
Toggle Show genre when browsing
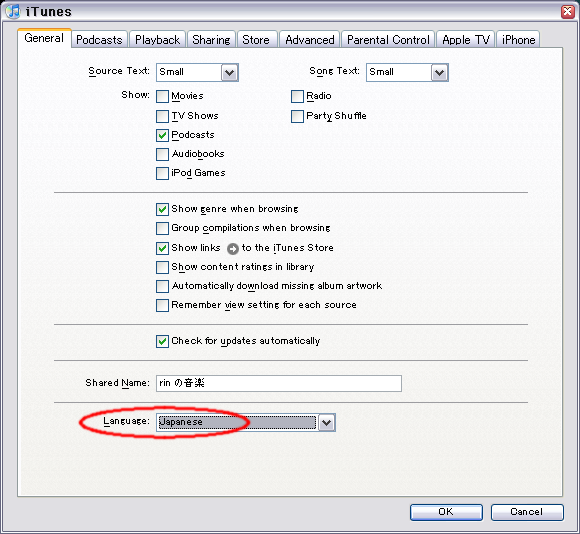click(x=162, y=209)
